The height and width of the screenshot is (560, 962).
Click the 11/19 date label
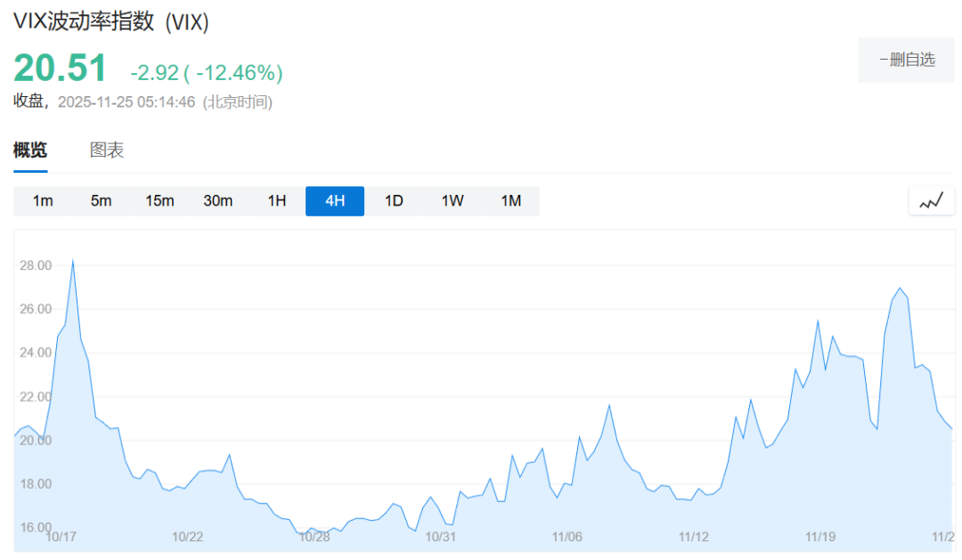pyautogui.click(x=820, y=537)
